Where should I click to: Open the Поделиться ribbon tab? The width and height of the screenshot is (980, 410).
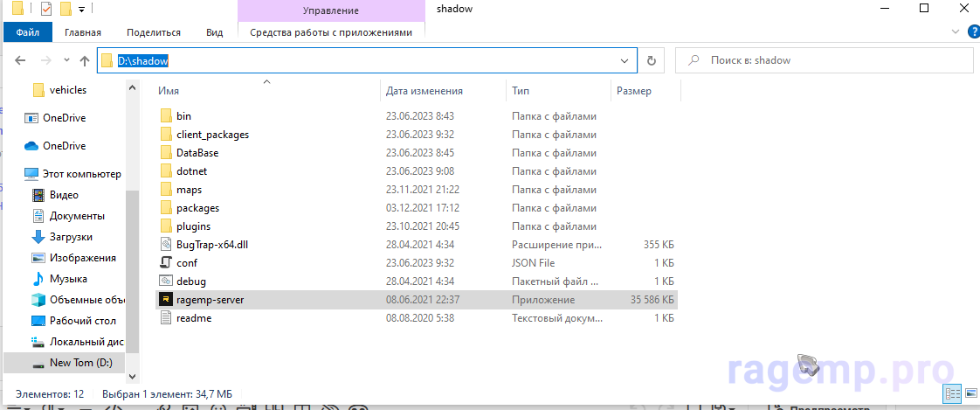point(153,32)
